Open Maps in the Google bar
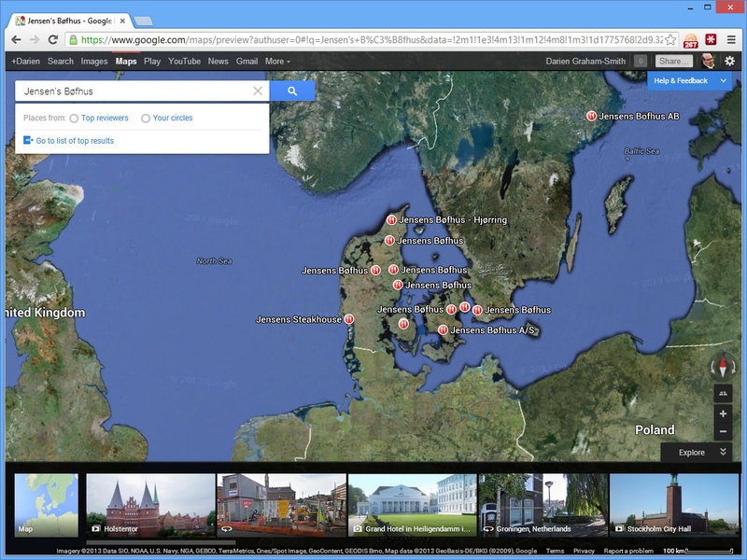This screenshot has height=560, width=747. pos(126,62)
